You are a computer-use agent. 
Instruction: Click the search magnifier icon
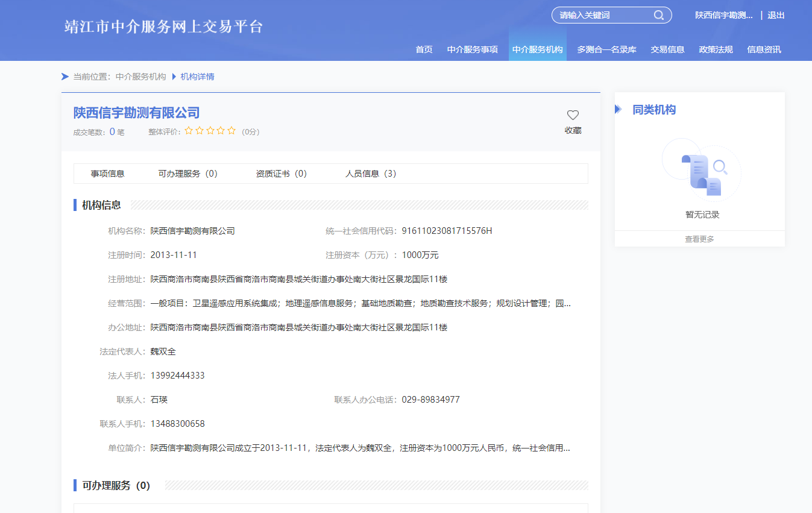click(x=658, y=15)
